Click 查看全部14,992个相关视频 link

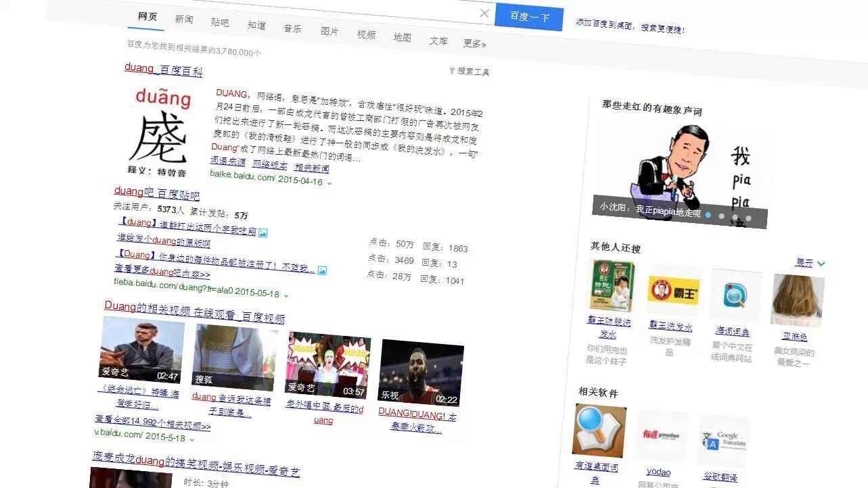pyautogui.click(x=153, y=422)
